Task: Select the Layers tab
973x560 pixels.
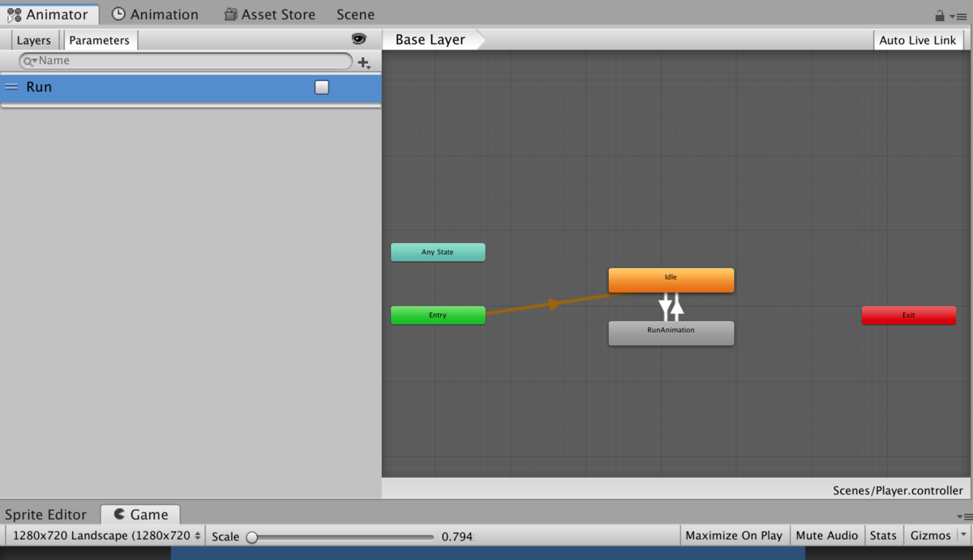Action: pyautogui.click(x=34, y=40)
